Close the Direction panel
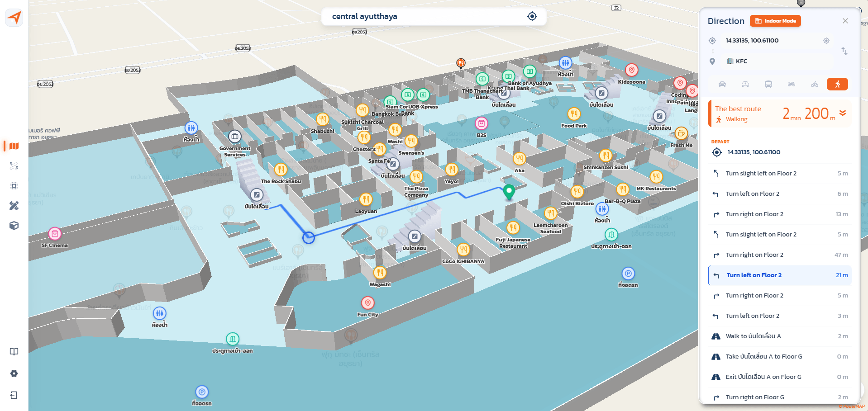 click(845, 21)
